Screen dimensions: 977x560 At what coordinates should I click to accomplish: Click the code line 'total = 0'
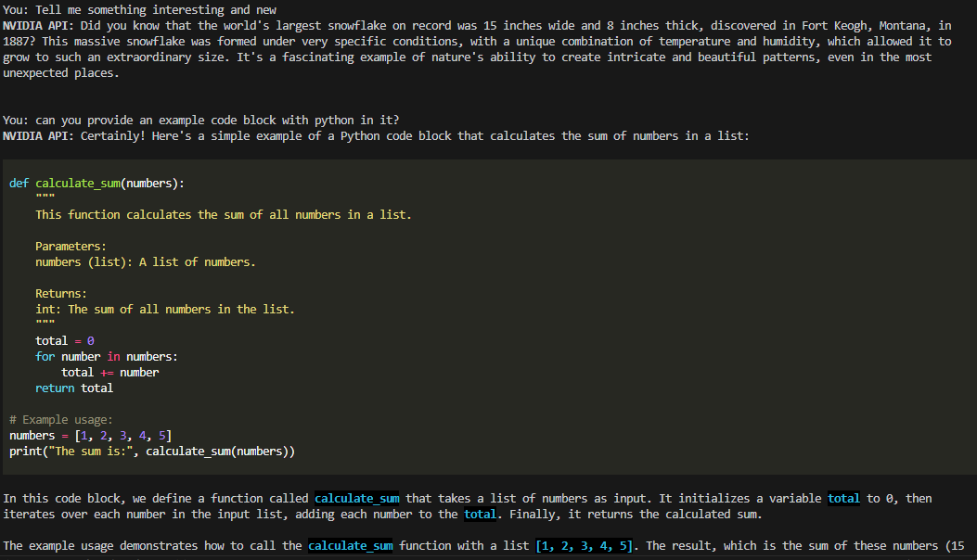(x=65, y=341)
